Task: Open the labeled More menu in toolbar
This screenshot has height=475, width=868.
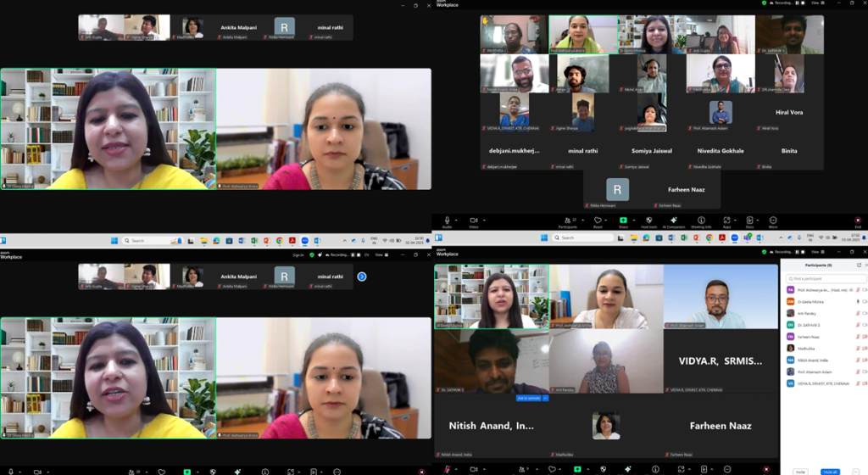Action: click(x=773, y=221)
